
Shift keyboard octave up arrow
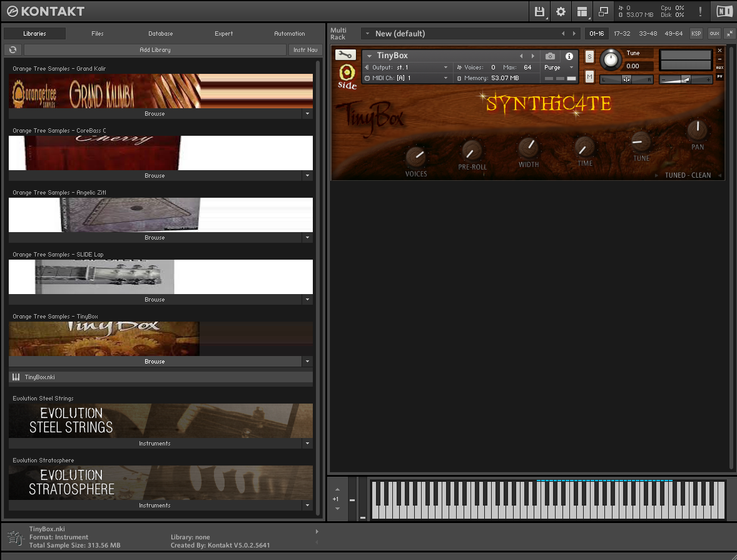coord(337,489)
